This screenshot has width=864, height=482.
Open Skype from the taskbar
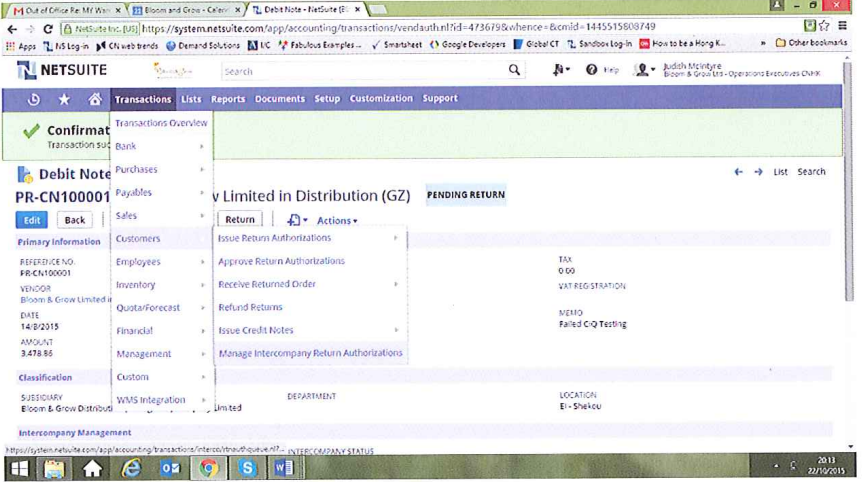pyautogui.click(x=247, y=468)
